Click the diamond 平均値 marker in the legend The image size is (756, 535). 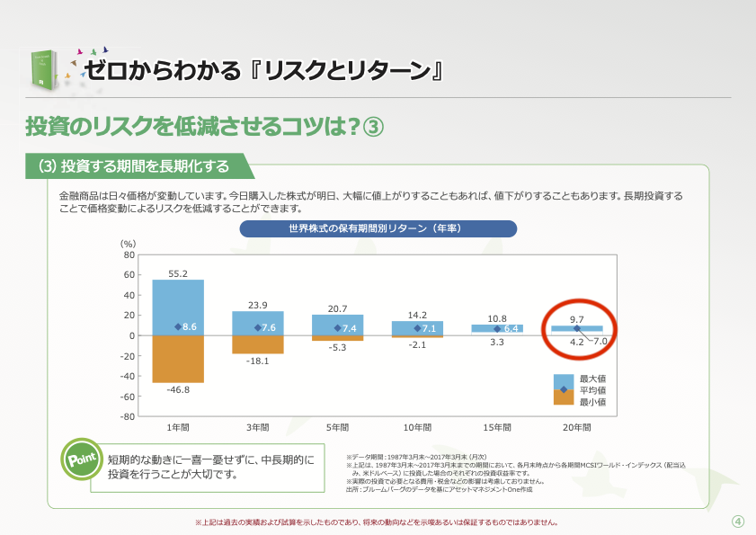tap(564, 389)
